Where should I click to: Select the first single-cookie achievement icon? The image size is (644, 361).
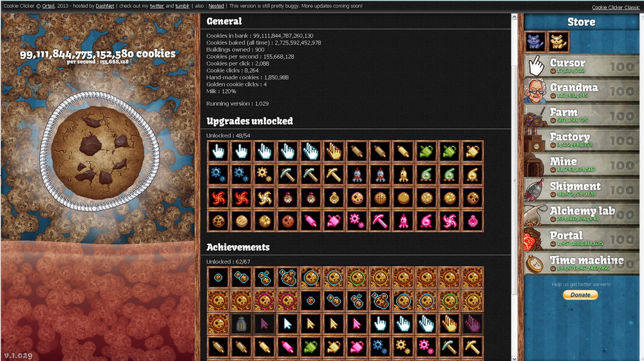coord(218,278)
